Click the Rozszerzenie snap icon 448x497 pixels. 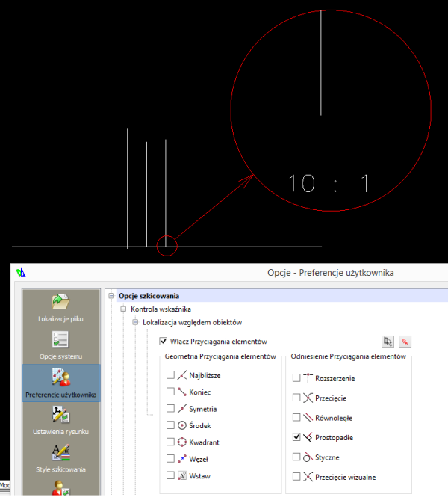pos(308,378)
